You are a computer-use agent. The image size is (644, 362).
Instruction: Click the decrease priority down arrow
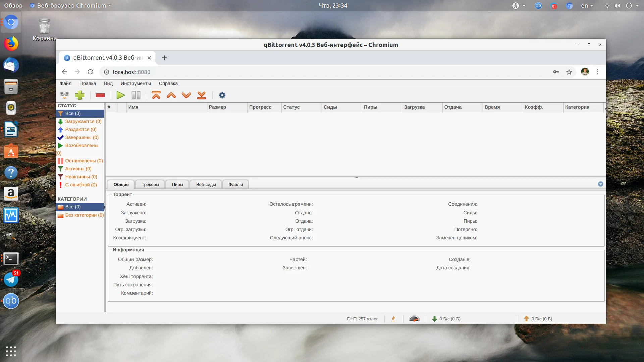point(186,95)
